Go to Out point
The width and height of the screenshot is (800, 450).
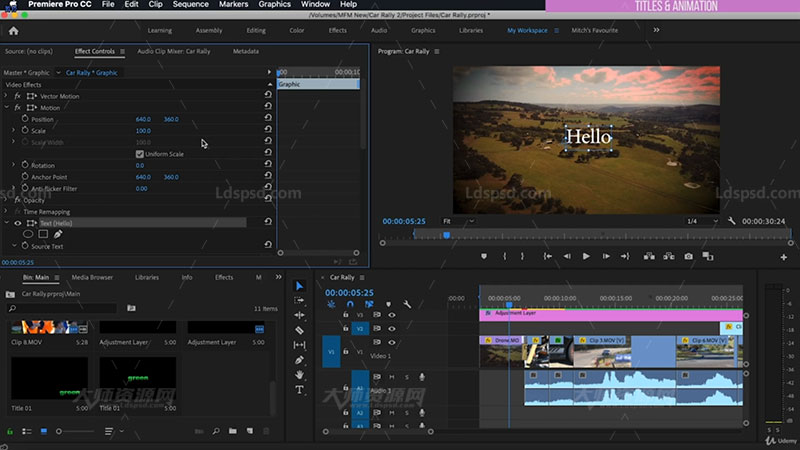[x=625, y=256]
